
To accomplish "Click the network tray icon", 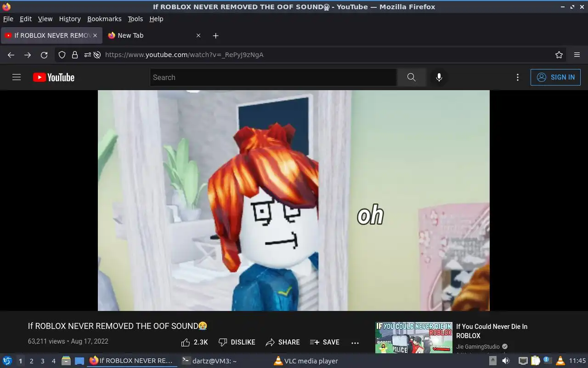I will (x=523, y=361).
